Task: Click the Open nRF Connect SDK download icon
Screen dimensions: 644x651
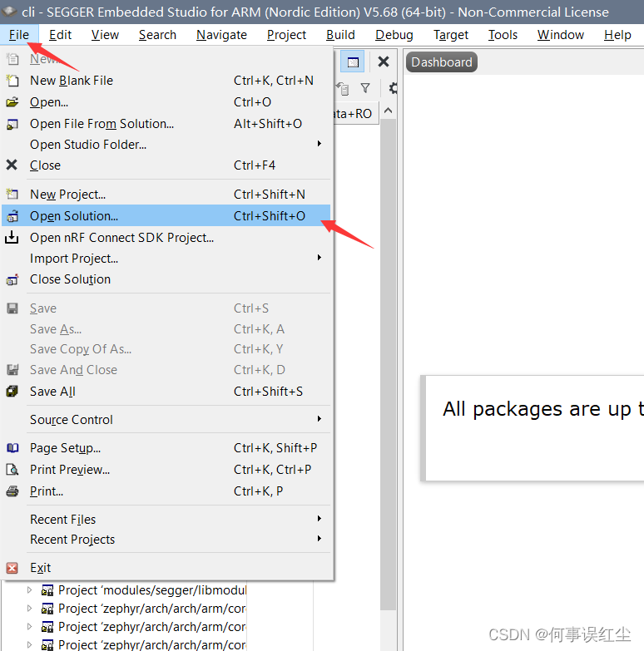Action: pyautogui.click(x=12, y=237)
